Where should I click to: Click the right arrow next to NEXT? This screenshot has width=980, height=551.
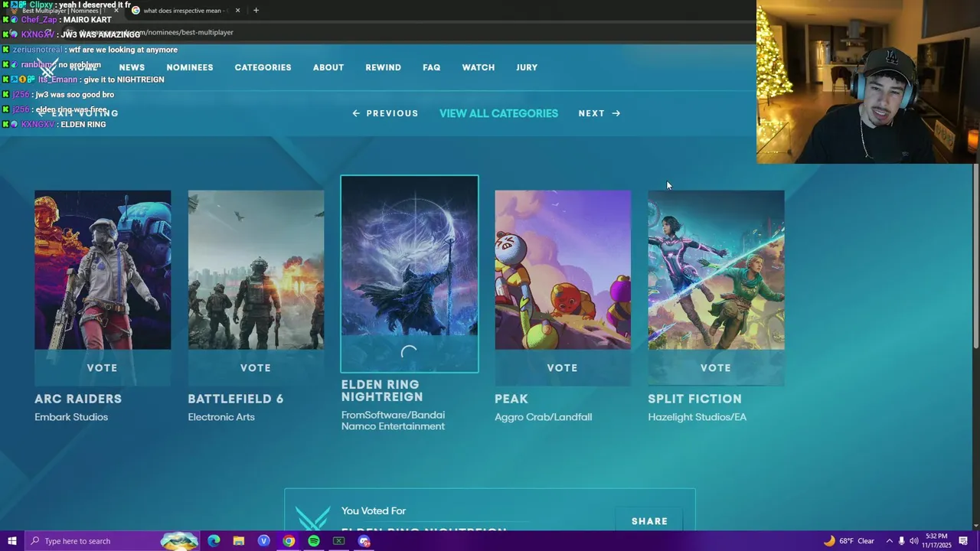616,113
